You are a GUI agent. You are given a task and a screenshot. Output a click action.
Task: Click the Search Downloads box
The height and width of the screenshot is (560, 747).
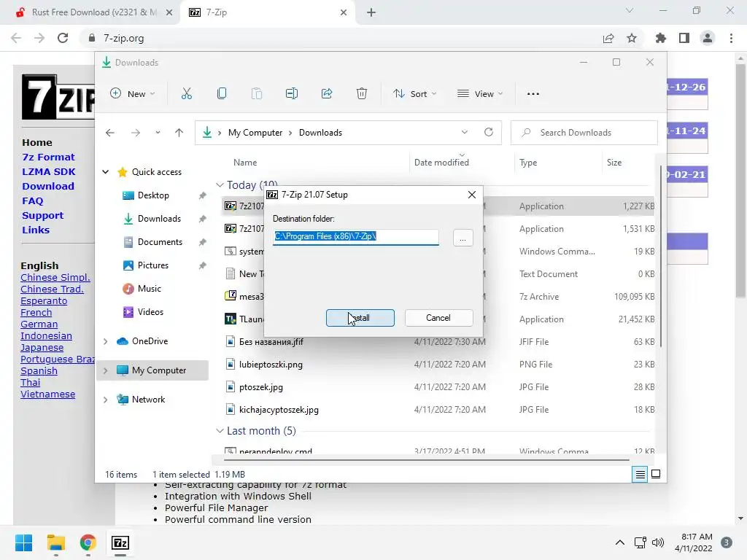(584, 133)
